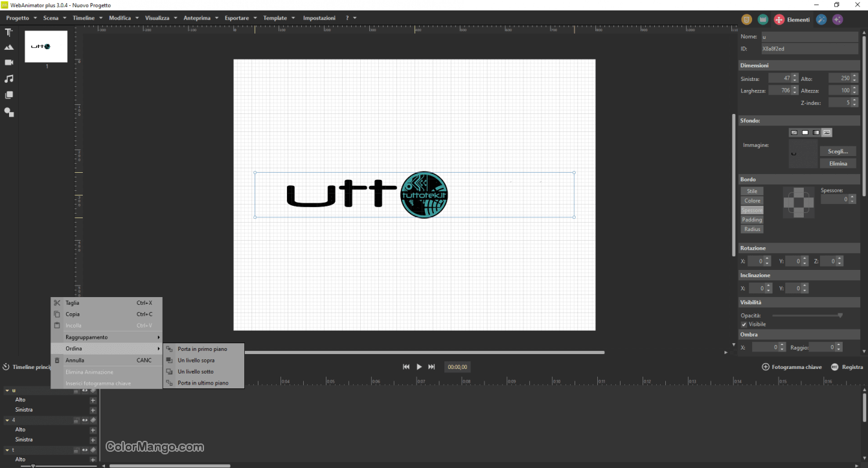
Task: Play the animation
Action: click(419, 367)
